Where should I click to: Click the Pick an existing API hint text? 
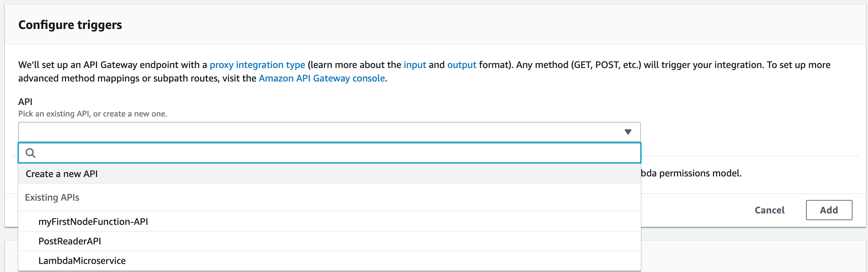[93, 114]
